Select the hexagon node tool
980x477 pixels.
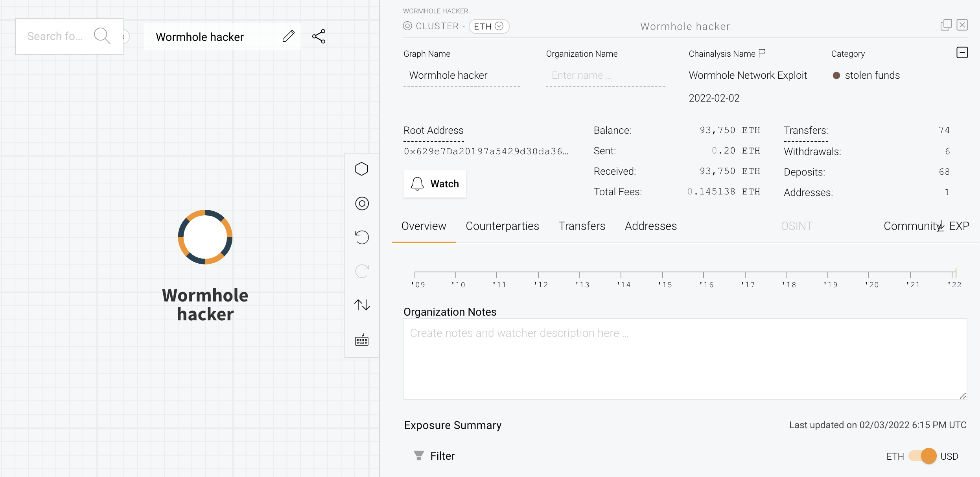pyautogui.click(x=361, y=169)
